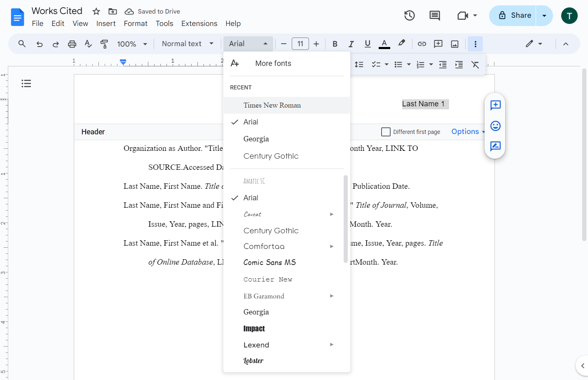Viewport: 588px width, 380px height.
Task: Print the document with printer icon
Action: click(x=72, y=44)
